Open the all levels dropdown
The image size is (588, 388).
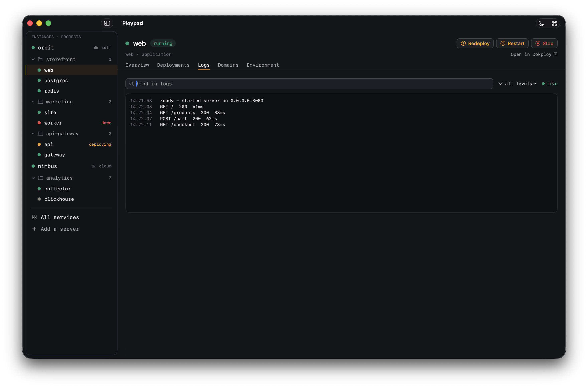(x=517, y=84)
